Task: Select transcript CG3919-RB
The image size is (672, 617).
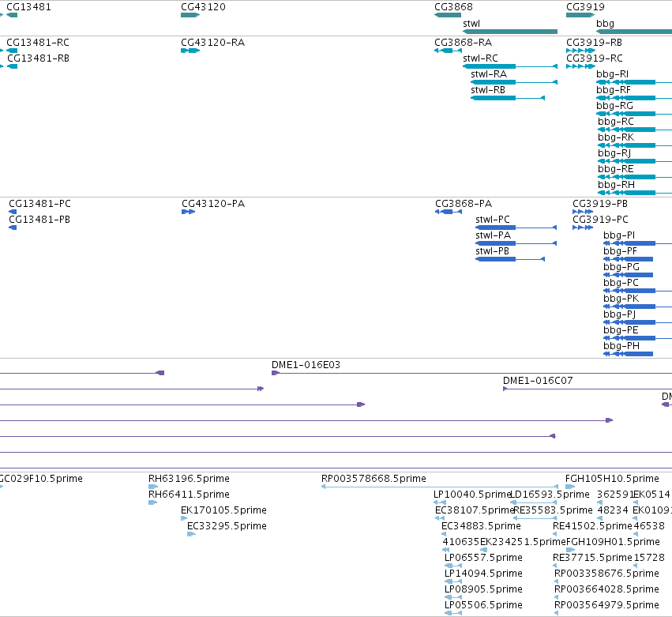Action: point(580,51)
